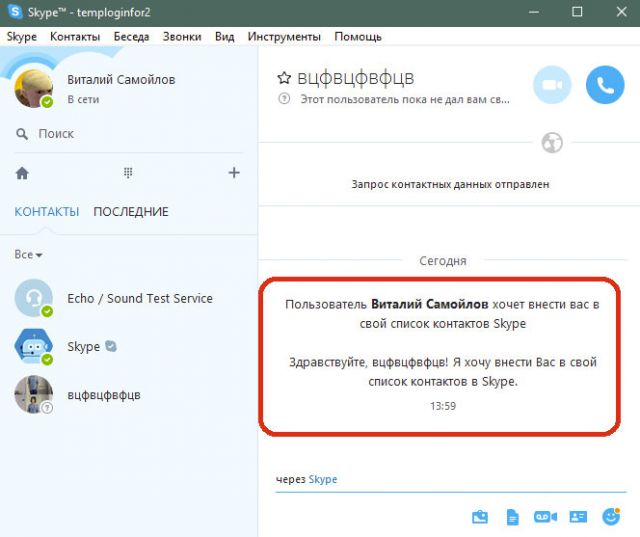Click 'Запрос контактных данных отправлен' notice

(x=450, y=184)
